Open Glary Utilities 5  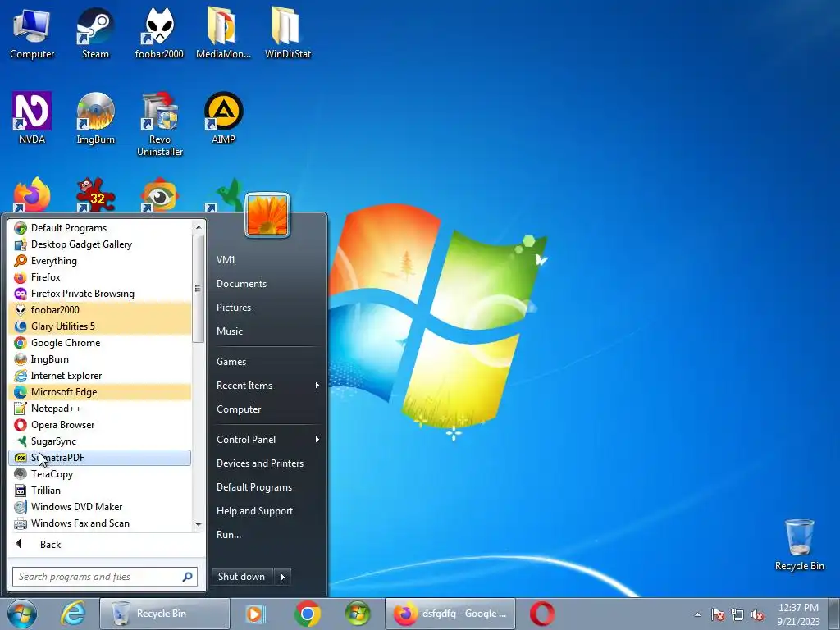coord(99,326)
